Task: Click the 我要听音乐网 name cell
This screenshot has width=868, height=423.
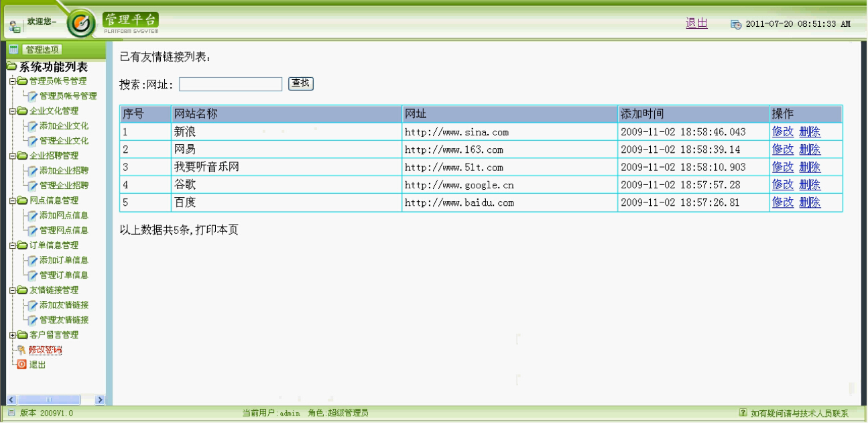Action: [286, 167]
